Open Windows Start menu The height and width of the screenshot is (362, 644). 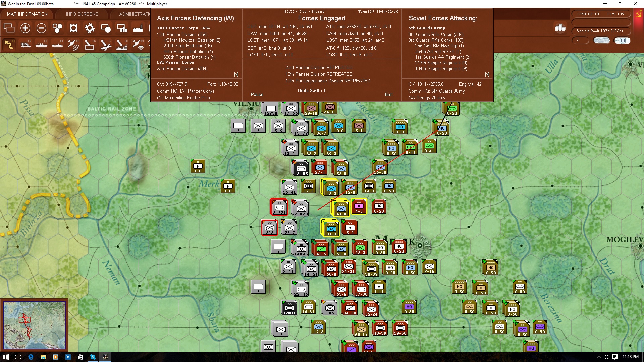[x=6, y=357]
